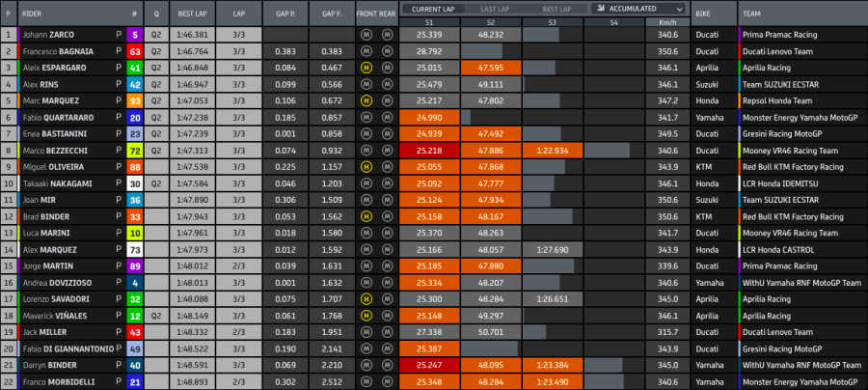
Task: Open the Accumulated dropdown
Action: click(x=638, y=9)
